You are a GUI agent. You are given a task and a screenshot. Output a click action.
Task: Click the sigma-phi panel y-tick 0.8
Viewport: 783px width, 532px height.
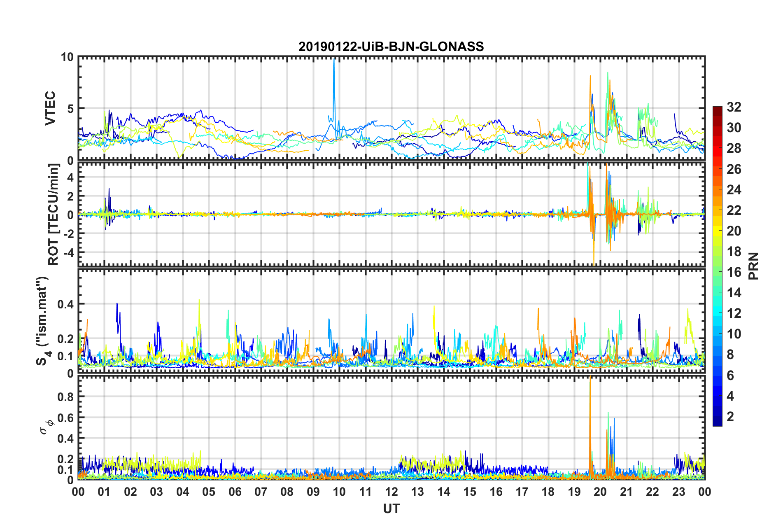click(x=65, y=397)
